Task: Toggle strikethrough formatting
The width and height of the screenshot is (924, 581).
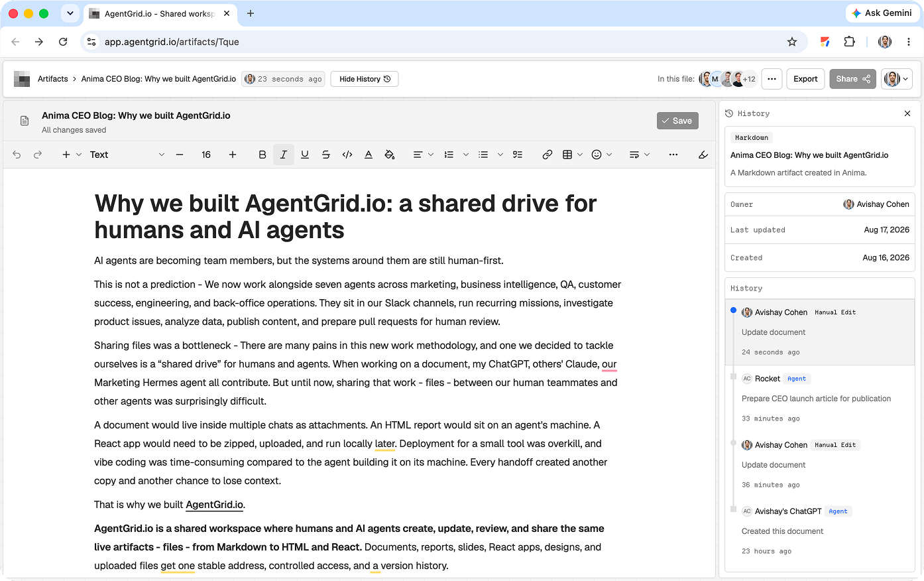Action: click(326, 155)
